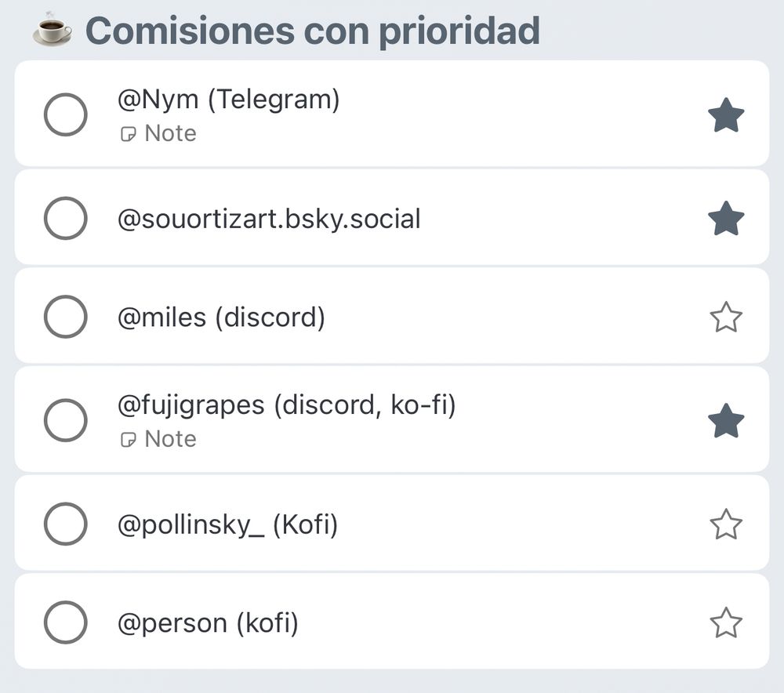Screen dimensions: 784x693
Task: Open @souortizart.bsky.social task details
Action: pos(269,219)
